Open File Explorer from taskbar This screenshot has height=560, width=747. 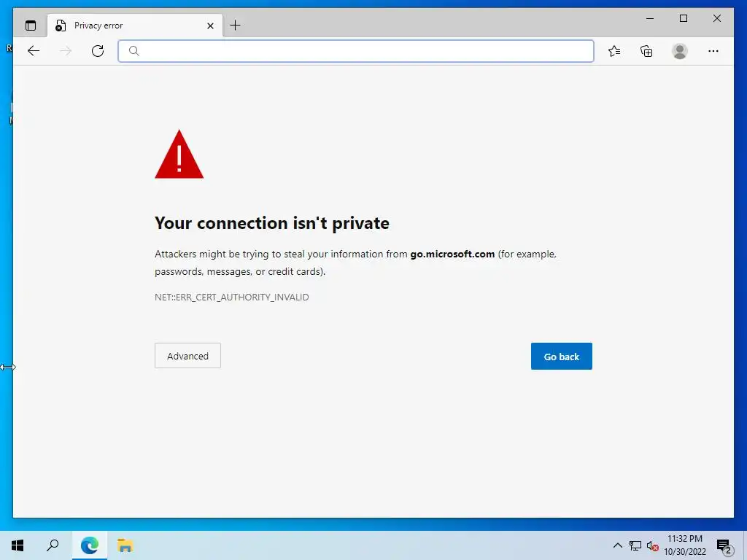(x=125, y=545)
